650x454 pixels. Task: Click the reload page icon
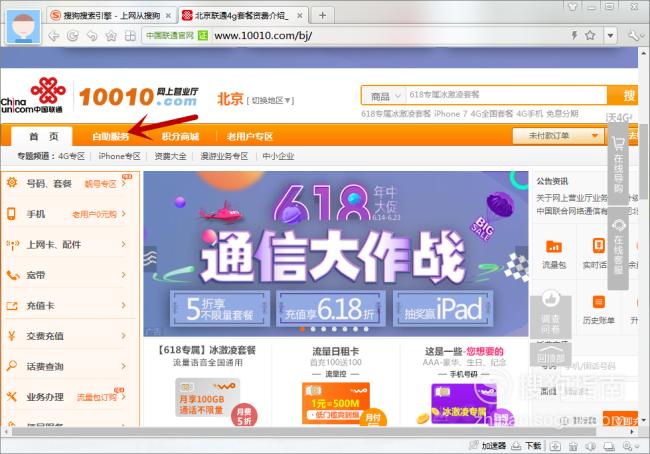tap(73, 36)
